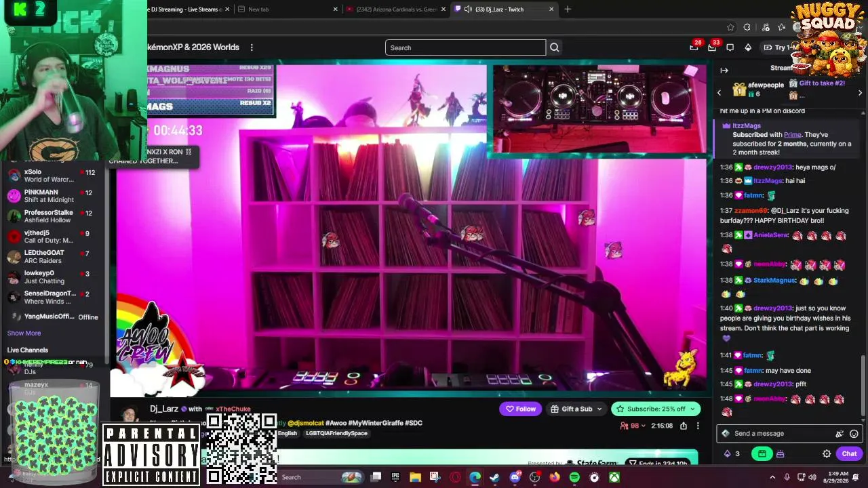Switch to the New tab browser tab
Image resolution: width=868 pixels, height=488 pixels.
click(285, 9)
